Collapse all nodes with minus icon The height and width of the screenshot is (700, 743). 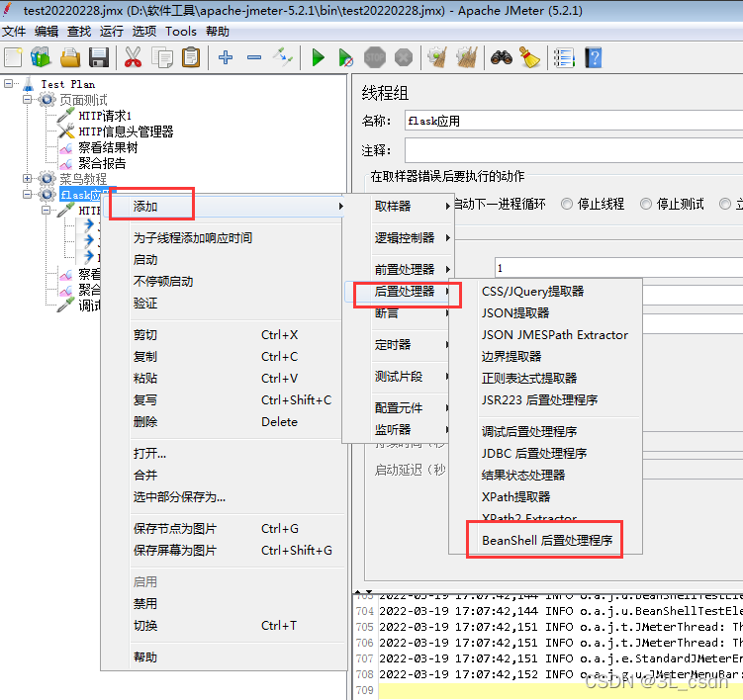[x=254, y=57]
